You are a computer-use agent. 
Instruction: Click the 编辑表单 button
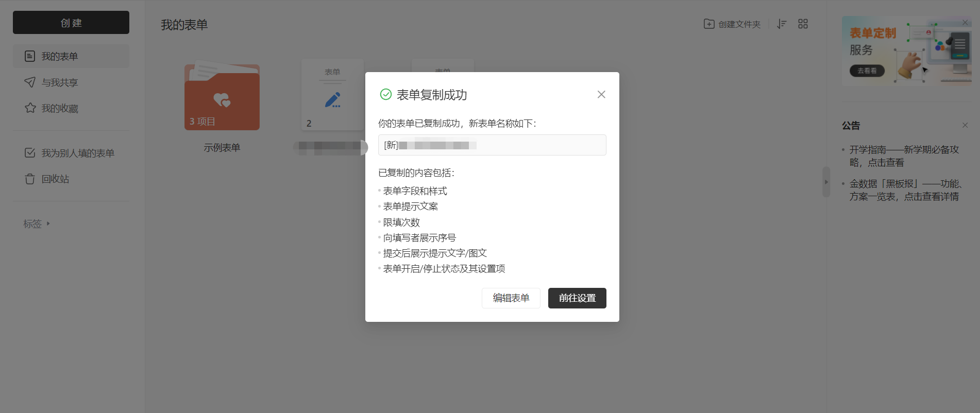[x=511, y=298]
